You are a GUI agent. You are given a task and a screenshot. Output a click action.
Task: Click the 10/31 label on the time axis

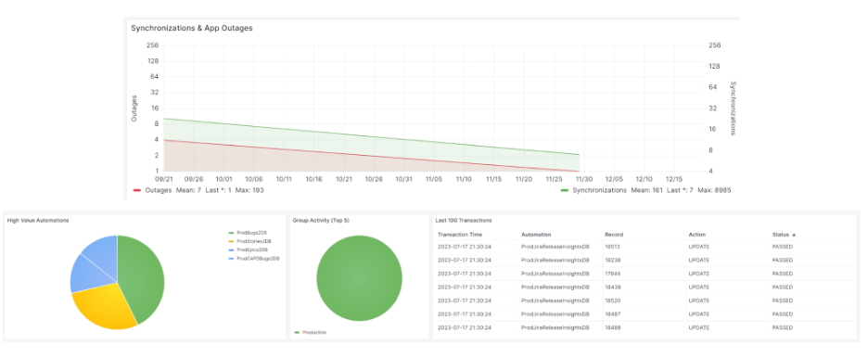pos(404,179)
